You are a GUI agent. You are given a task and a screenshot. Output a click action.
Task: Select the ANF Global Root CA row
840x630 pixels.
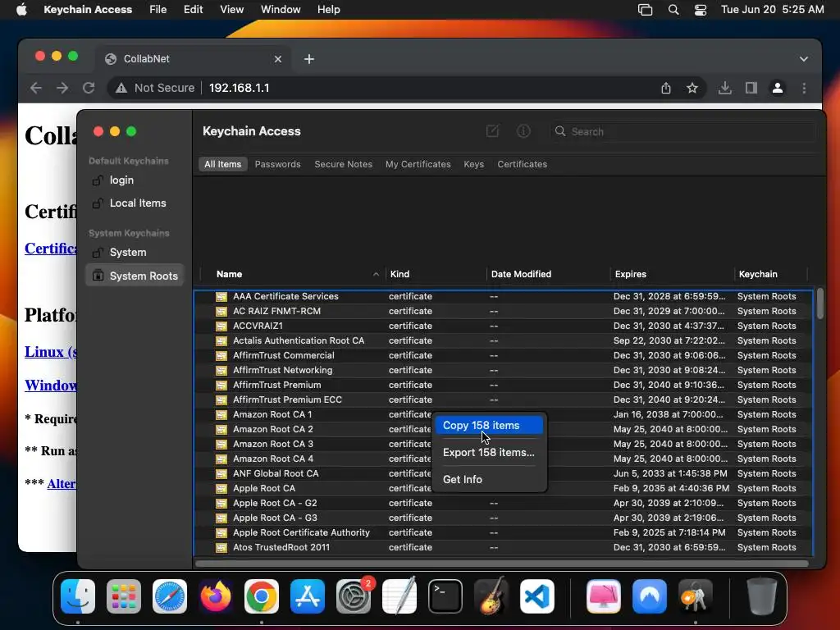504,473
